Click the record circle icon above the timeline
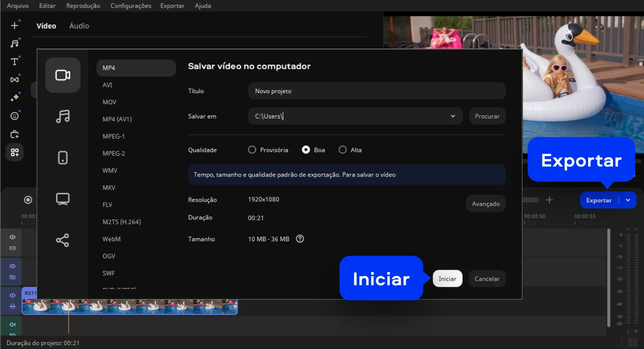Screen dimensions: 644x349 tap(28, 200)
